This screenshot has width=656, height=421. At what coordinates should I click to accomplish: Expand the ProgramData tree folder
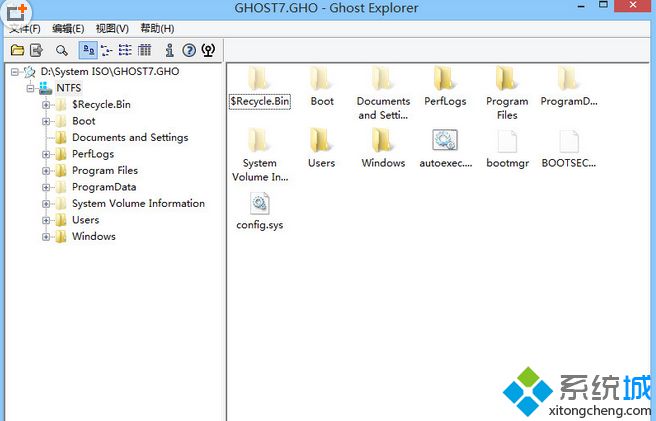pos(46,187)
